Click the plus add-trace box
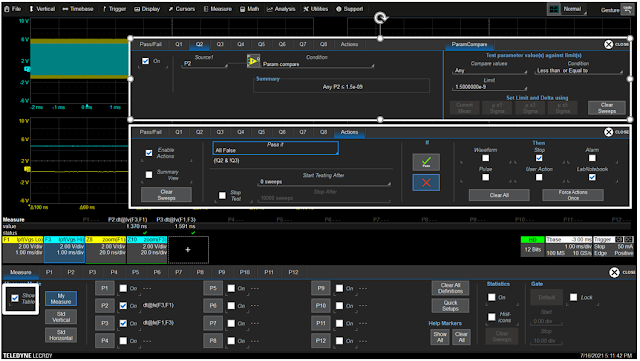Screen dimensions: 640x361 [x=188, y=250]
